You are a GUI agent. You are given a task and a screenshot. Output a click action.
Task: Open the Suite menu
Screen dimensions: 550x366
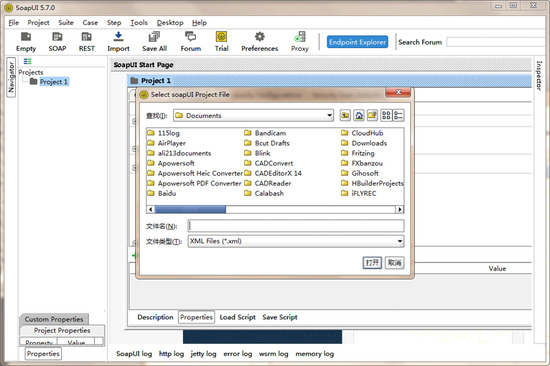66,22
